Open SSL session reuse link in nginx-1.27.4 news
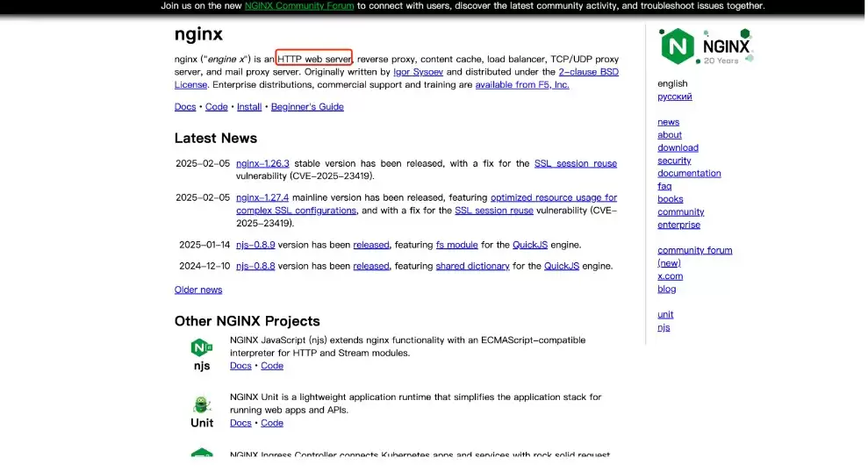This screenshot has height=472, width=868. [x=494, y=211]
